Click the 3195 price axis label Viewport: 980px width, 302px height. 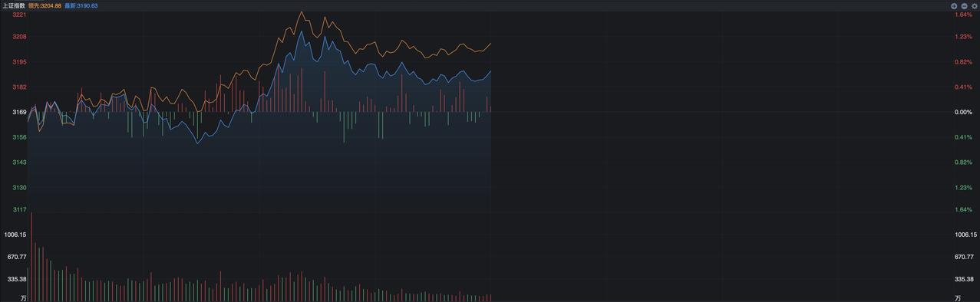pyautogui.click(x=20, y=62)
